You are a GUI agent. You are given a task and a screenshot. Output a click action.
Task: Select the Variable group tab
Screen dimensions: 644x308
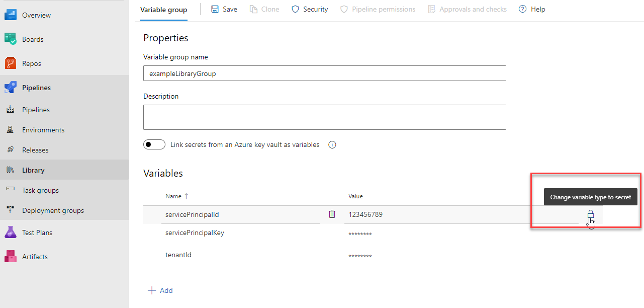(x=163, y=10)
